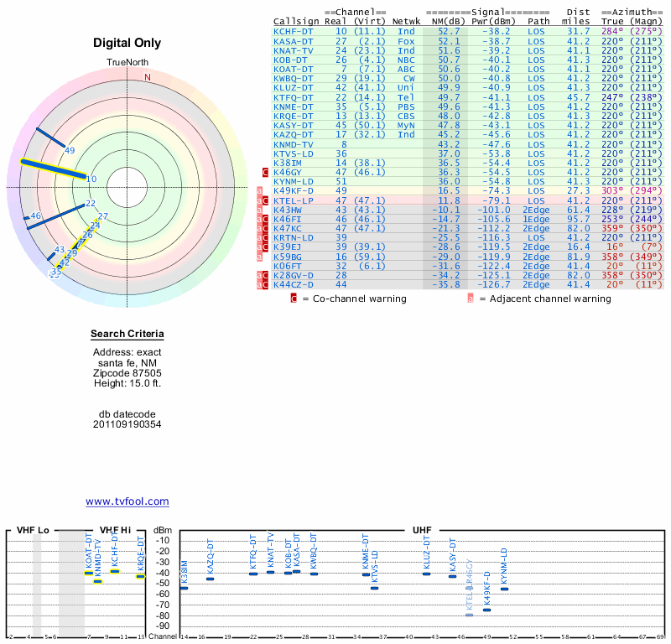Click the K38IM signal marker in the UHF chart
671x644 pixels.
tap(184, 588)
